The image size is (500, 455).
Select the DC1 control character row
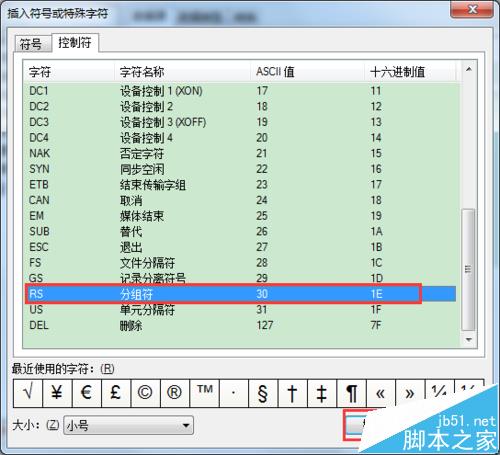(241, 91)
